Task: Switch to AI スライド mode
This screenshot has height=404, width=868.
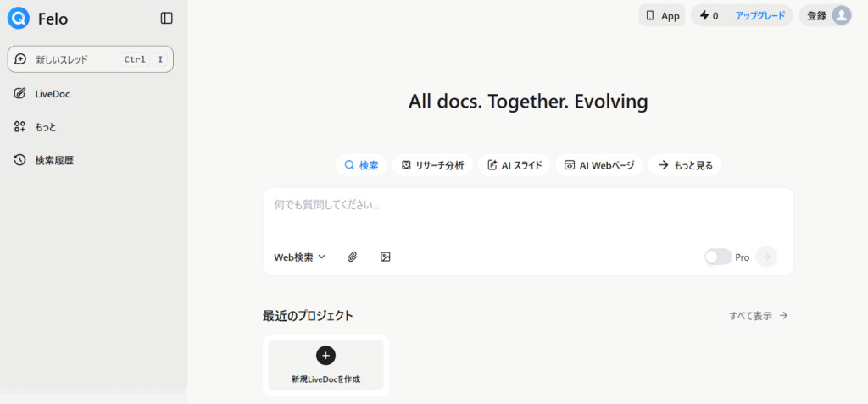Action: 515,165
